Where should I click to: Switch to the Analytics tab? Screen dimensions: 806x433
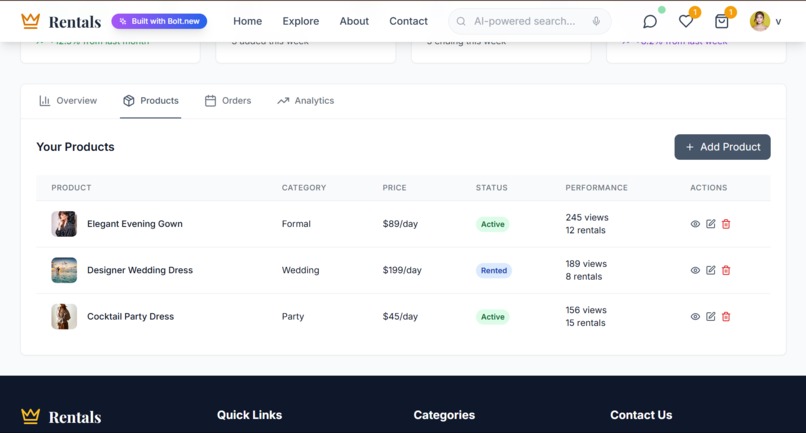pyautogui.click(x=305, y=101)
